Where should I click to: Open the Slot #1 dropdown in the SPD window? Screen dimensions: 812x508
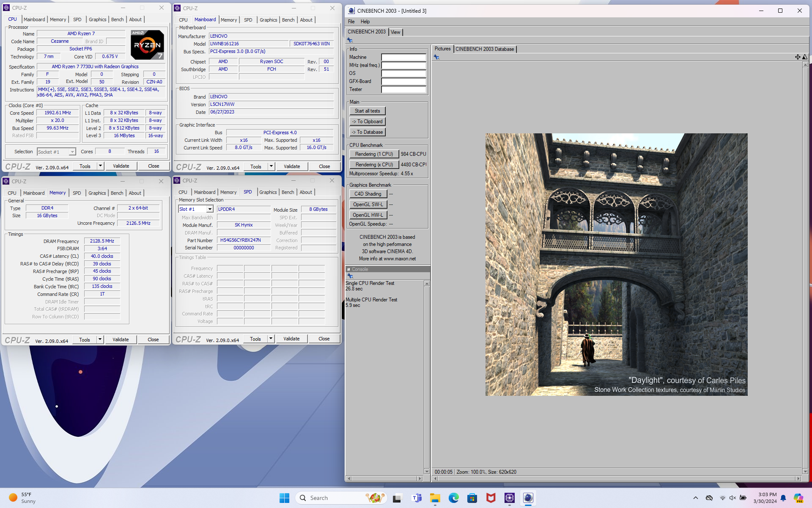(210, 209)
